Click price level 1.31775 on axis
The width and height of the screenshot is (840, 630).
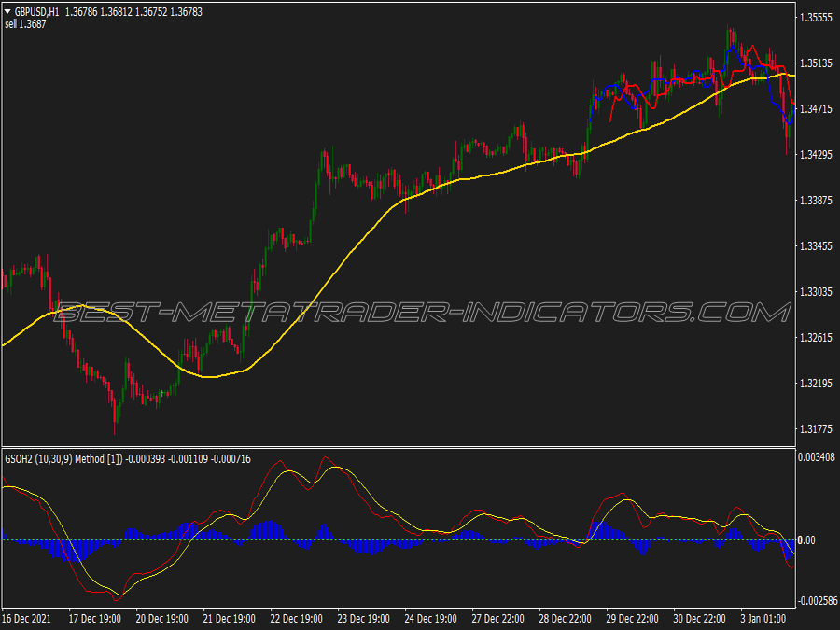[816, 429]
